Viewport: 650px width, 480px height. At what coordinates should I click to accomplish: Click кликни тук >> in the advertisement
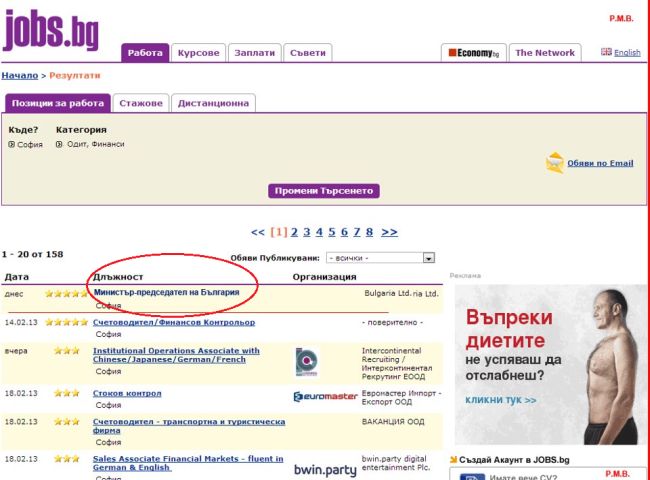click(501, 400)
